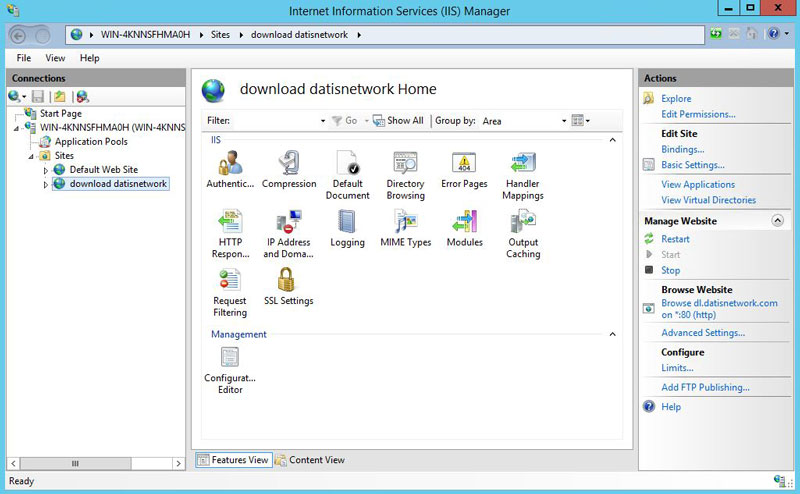Open the Help menu
Screen dimensions: 800x494
pyautogui.click(x=89, y=58)
